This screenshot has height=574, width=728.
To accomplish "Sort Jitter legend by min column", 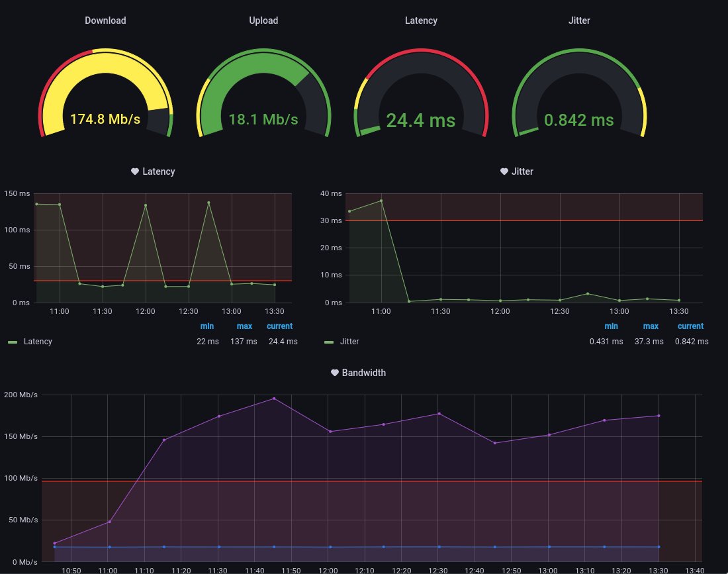I will (x=611, y=326).
